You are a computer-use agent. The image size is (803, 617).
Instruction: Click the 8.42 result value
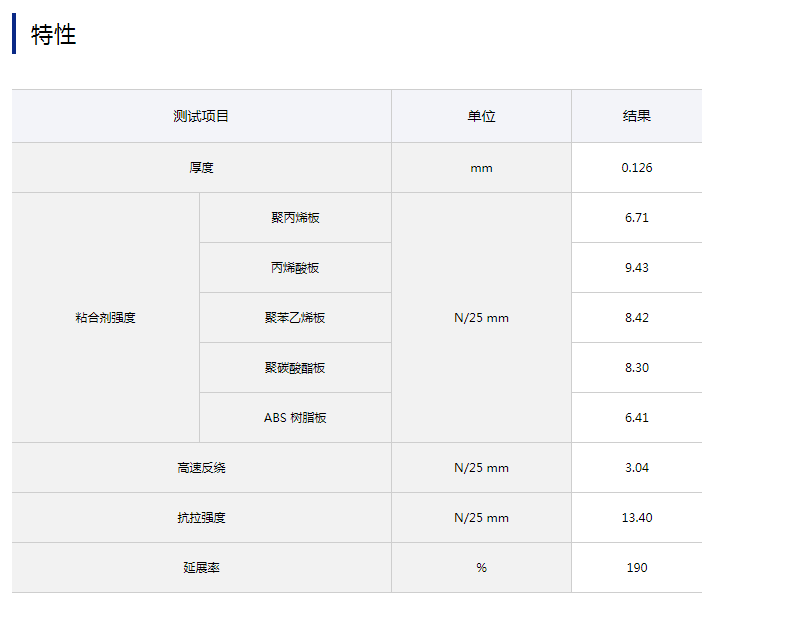[636, 318]
